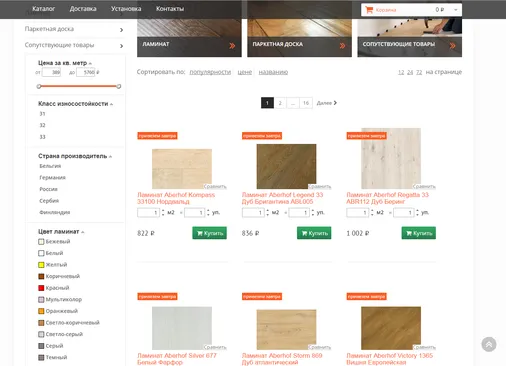Collapse the Цена за кв. метр filter
This screenshot has width=506, height=366.
click(x=90, y=63)
